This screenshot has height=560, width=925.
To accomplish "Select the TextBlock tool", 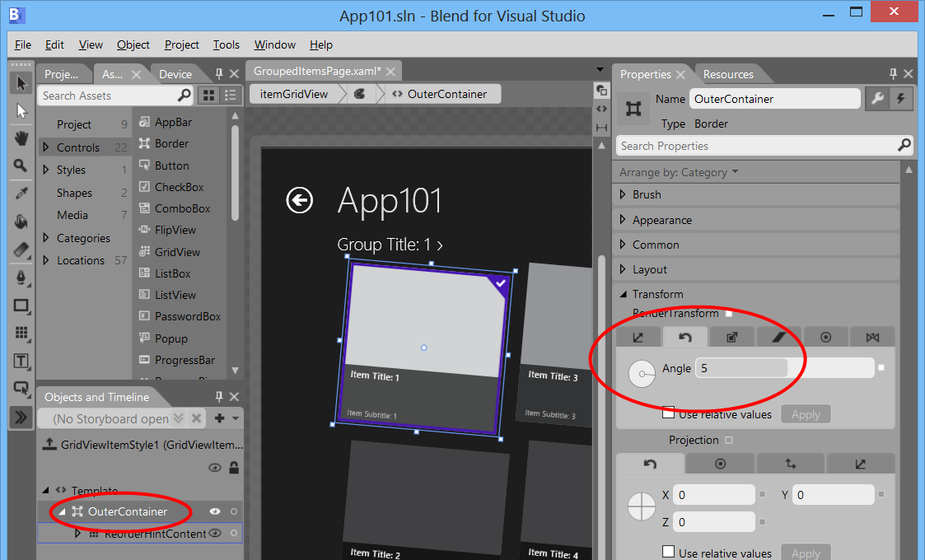I will point(21,362).
